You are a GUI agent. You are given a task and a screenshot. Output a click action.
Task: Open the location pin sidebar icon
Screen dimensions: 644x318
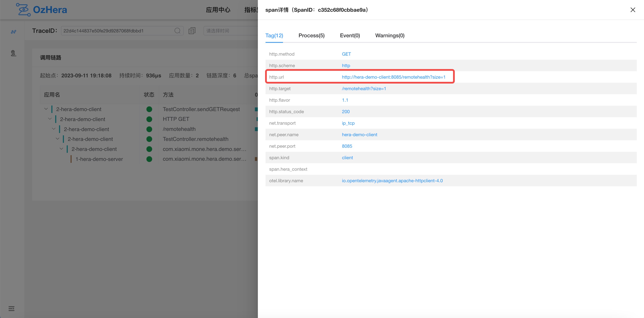(13, 53)
